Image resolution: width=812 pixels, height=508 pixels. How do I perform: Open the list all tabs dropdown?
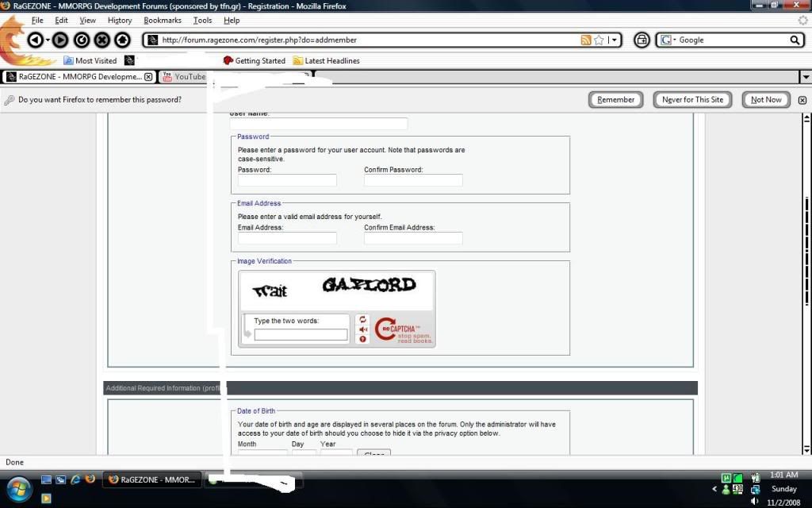point(806,77)
